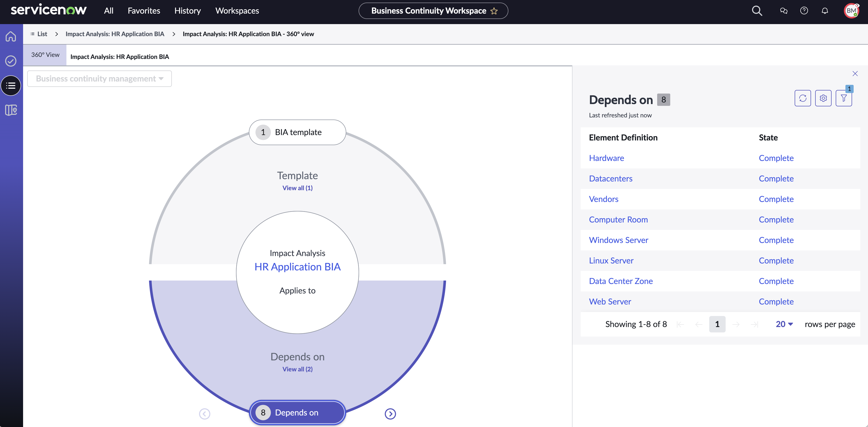Viewport: 868px width, 427px height.
Task: Open the All menu
Action: pyautogui.click(x=108, y=11)
